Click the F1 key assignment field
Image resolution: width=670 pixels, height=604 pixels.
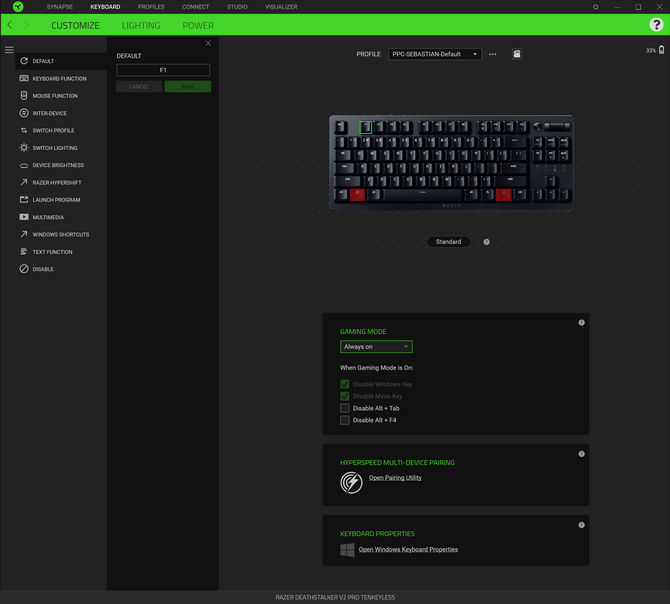pyautogui.click(x=163, y=70)
